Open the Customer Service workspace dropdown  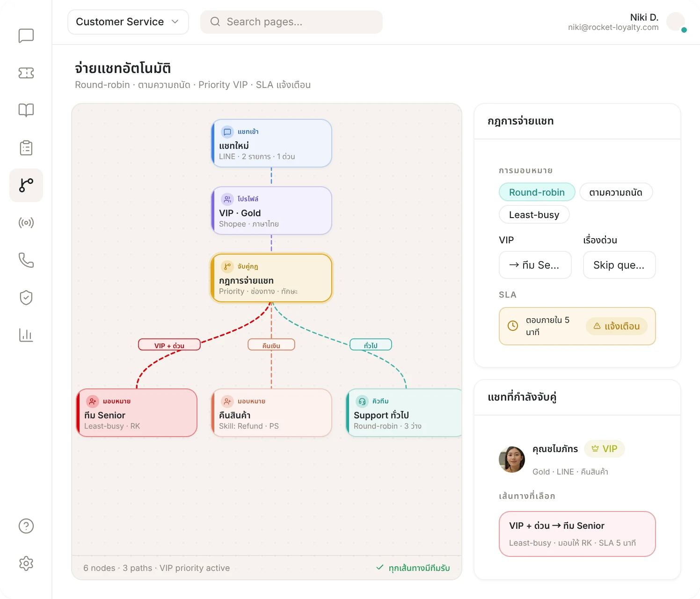[x=128, y=22]
